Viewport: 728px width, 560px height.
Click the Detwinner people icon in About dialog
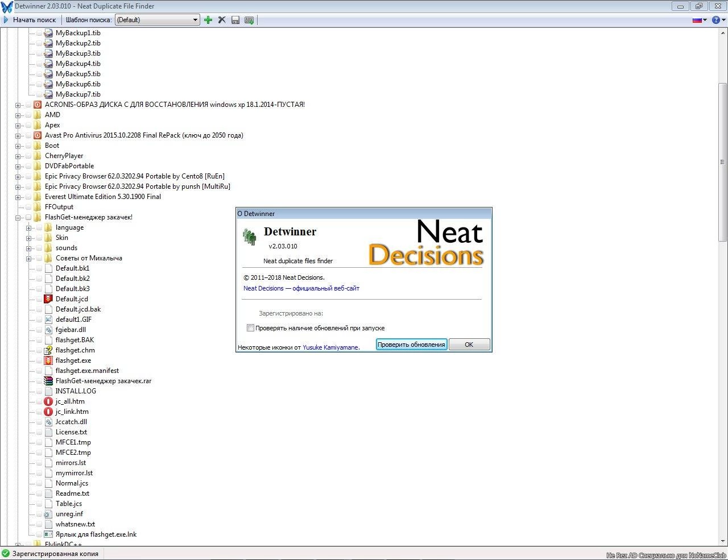(x=249, y=237)
